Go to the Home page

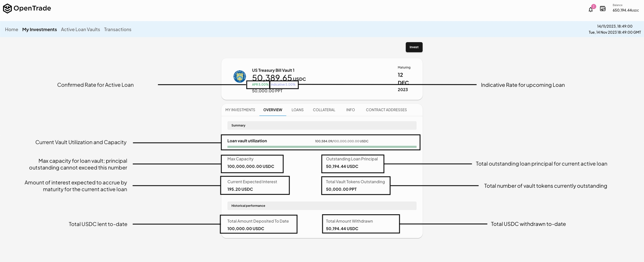tap(11, 29)
